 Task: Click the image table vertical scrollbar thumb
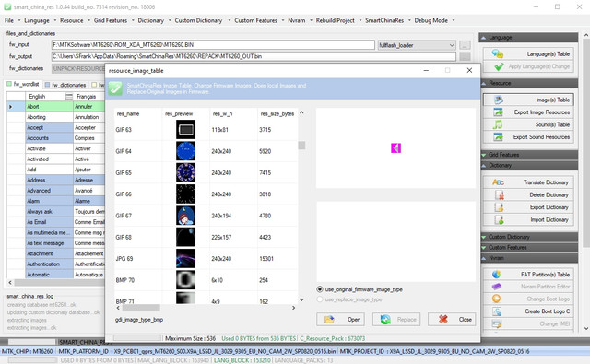[x=301, y=146]
